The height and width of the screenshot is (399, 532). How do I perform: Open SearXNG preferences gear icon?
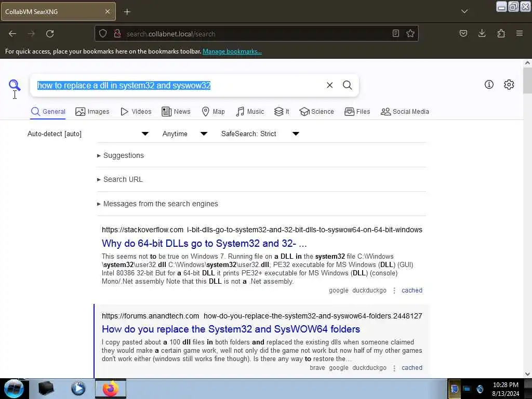(509, 85)
